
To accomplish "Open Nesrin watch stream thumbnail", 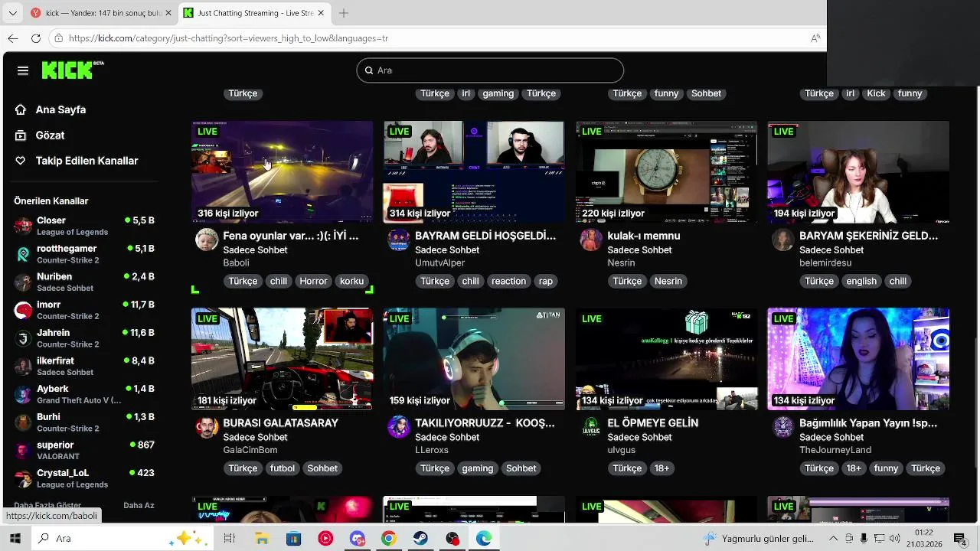I will tap(666, 171).
